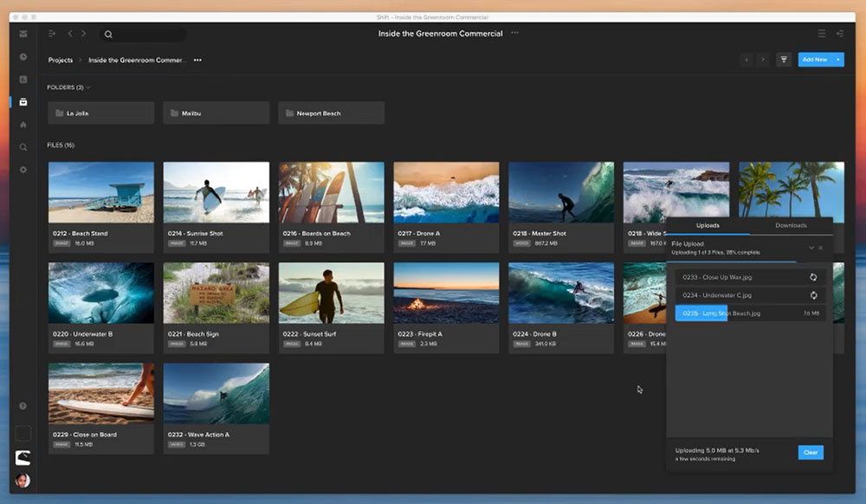The height and width of the screenshot is (504, 866).
Task: Click the retry icon for 0233 - Close Up Wax.jpg
Action: [x=813, y=277]
